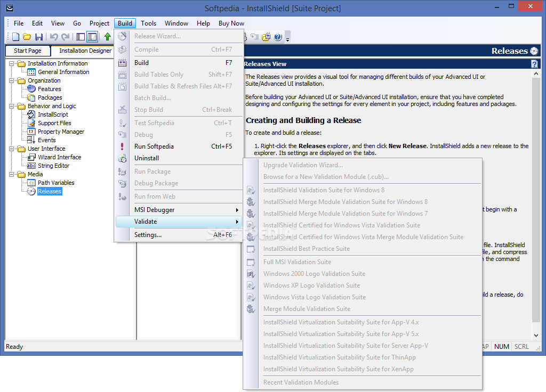
Task: Collapse the Behavior and Logic tree node
Action: (x=12, y=106)
